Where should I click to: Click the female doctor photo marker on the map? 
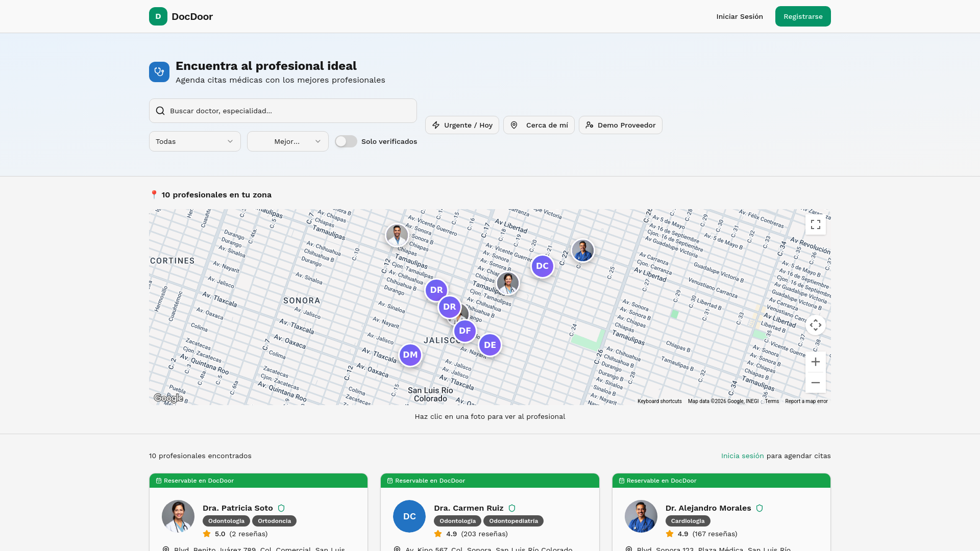[x=508, y=283]
